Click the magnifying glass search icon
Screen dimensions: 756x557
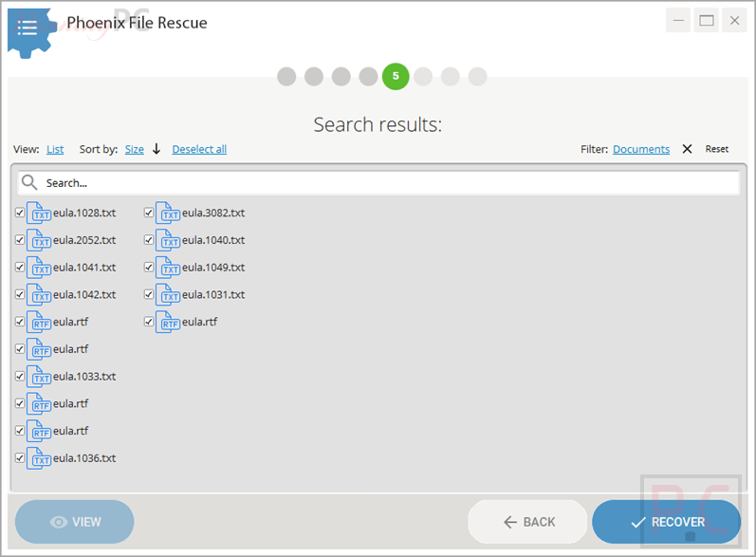pyautogui.click(x=29, y=182)
